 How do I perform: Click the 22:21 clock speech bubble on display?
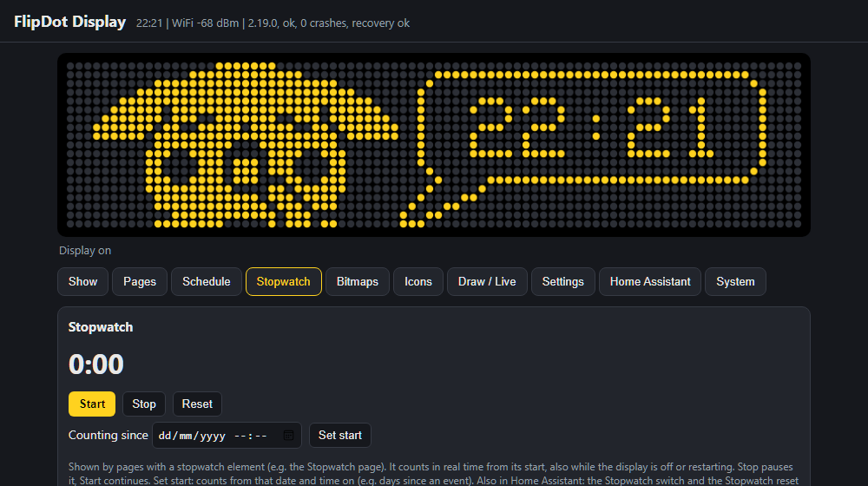point(583,149)
